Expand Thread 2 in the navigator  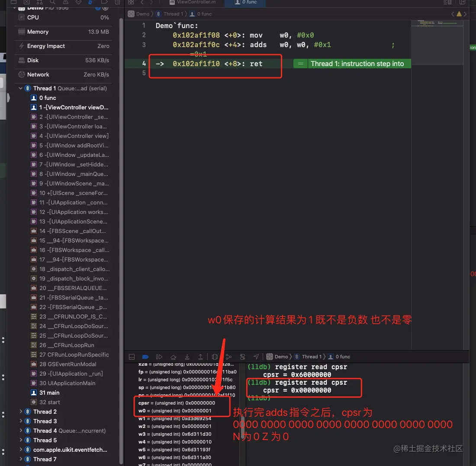pos(20,412)
